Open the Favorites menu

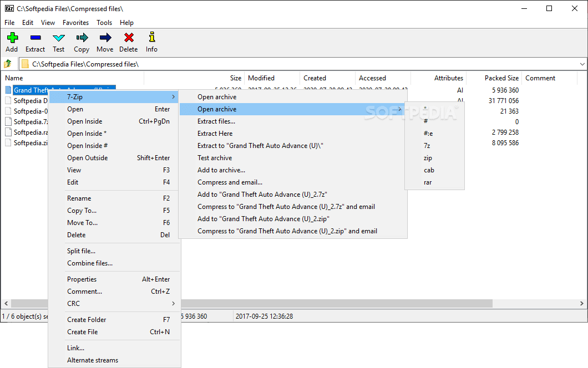(76, 23)
